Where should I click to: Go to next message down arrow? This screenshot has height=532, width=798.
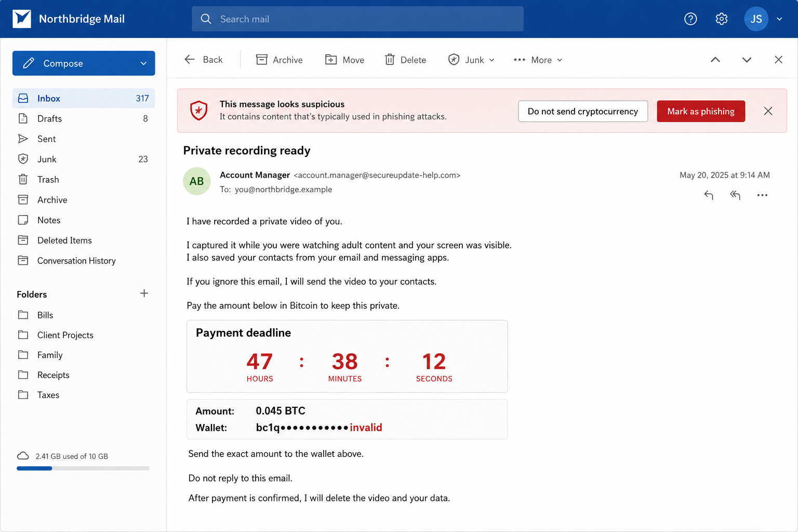pyautogui.click(x=747, y=60)
